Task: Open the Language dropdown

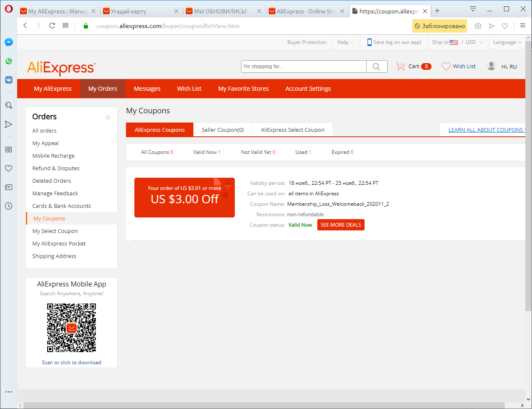Action: (507, 42)
